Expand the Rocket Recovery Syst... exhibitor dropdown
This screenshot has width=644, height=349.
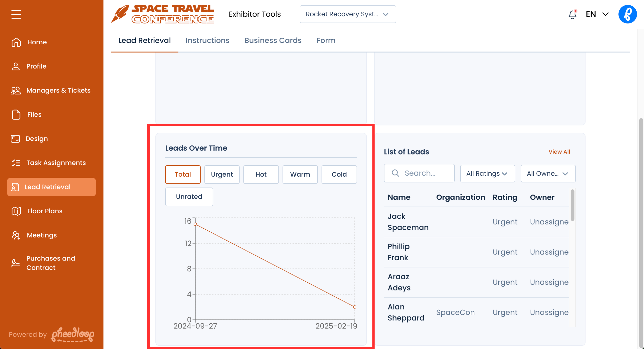point(348,14)
